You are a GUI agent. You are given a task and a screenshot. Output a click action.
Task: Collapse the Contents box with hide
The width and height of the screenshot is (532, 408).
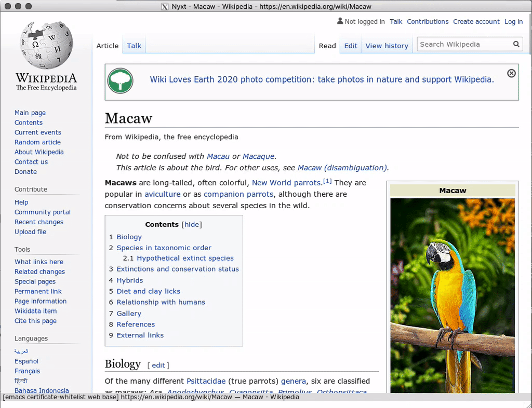click(x=191, y=224)
